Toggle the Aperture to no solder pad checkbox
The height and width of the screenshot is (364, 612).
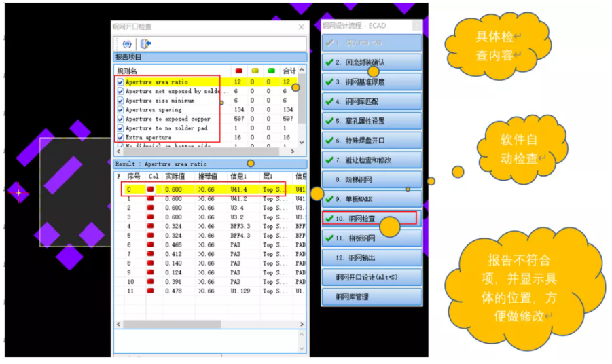click(120, 128)
